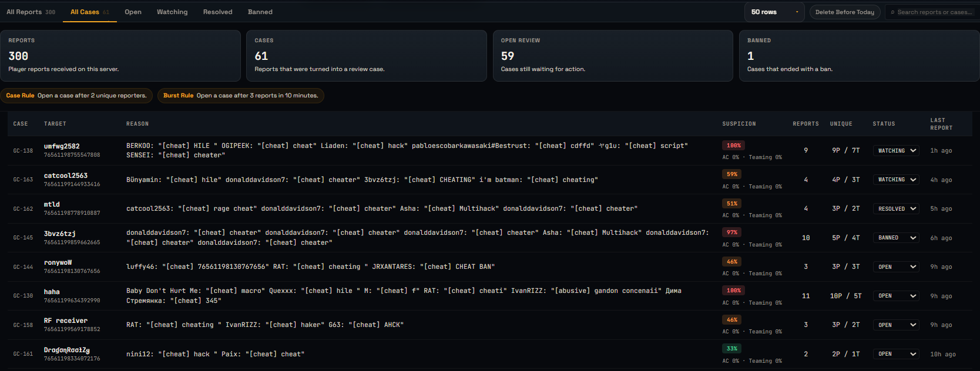Click the 33% suspicion badge
The image size is (980, 371).
[732, 349]
